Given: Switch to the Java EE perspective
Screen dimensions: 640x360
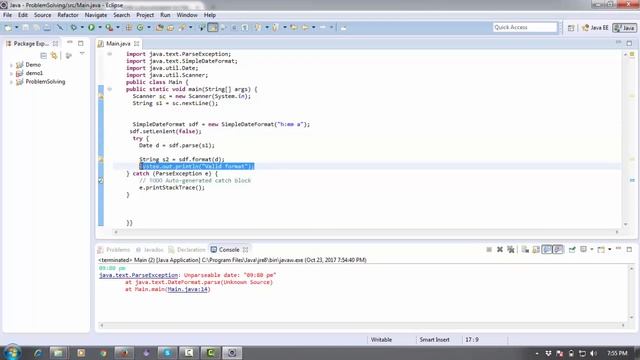Looking at the screenshot, I should pyautogui.click(x=596, y=28).
